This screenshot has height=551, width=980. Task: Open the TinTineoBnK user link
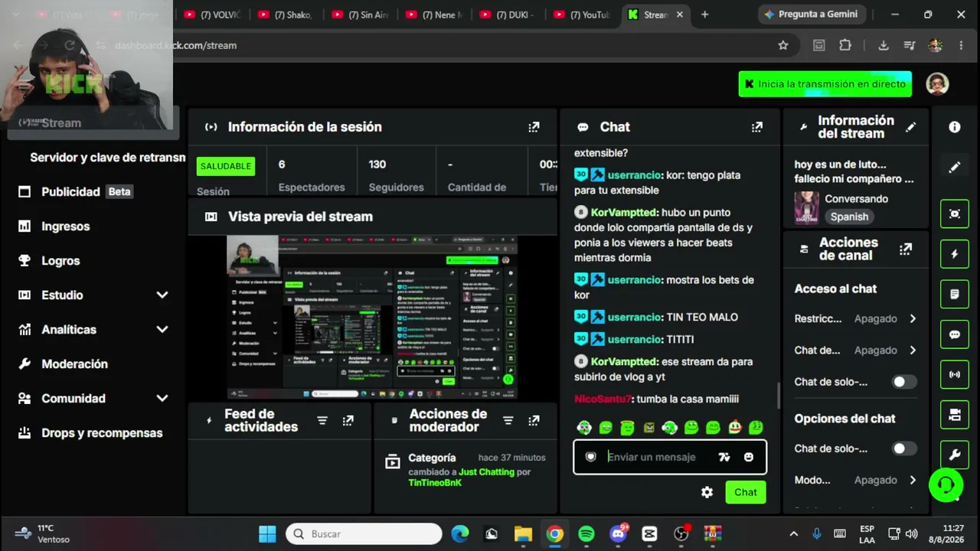coord(435,483)
